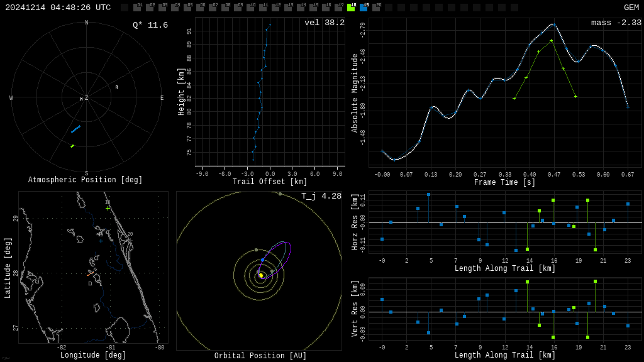Click the UTC timestamp at top left
Screen dimensions: 644x362
click(58, 8)
